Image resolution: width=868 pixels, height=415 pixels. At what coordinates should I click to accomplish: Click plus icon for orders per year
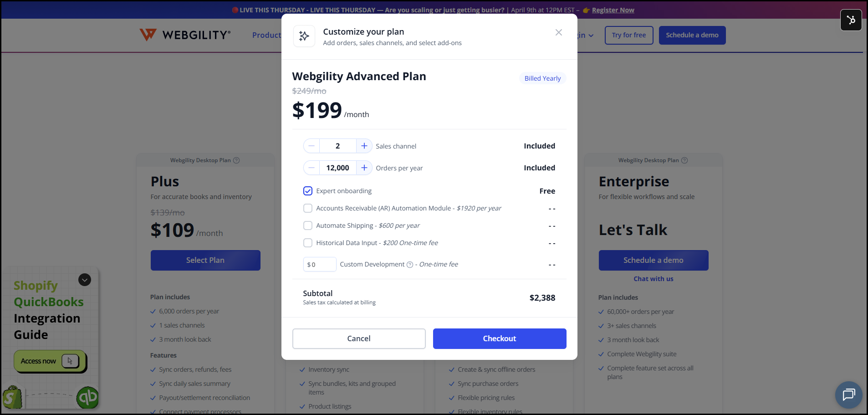coord(364,168)
